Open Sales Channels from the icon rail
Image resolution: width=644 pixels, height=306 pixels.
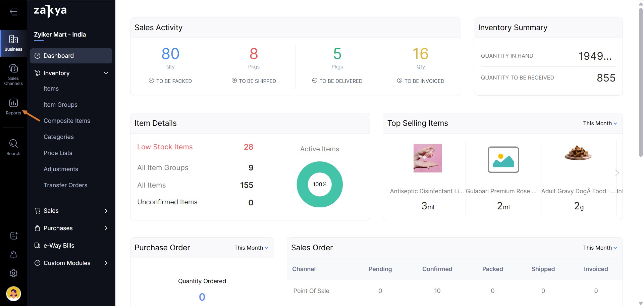[13, 74]
